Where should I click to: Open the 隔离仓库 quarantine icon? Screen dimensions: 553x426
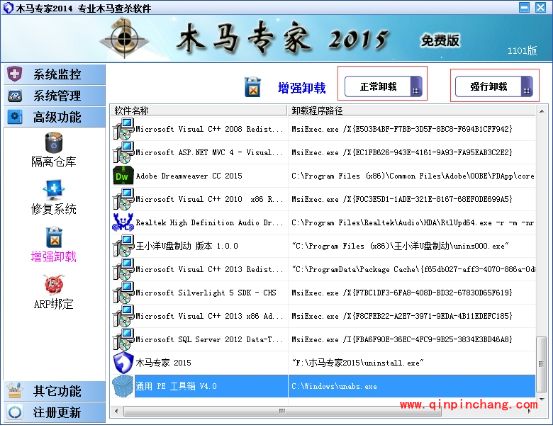pyautogui.click(x=54, y=142)
